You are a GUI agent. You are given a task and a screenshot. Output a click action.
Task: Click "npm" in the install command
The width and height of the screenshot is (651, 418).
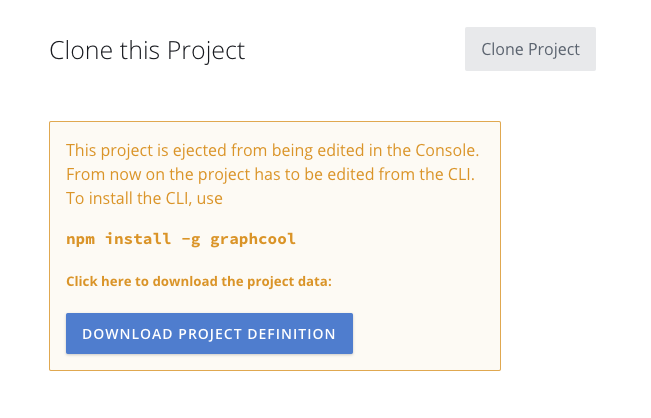[x=81, y=239]
